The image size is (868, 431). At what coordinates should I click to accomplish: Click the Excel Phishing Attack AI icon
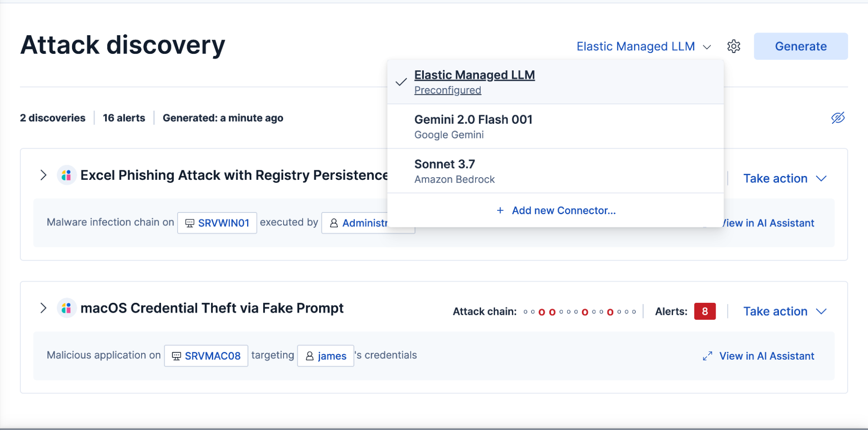click(66, 175)
